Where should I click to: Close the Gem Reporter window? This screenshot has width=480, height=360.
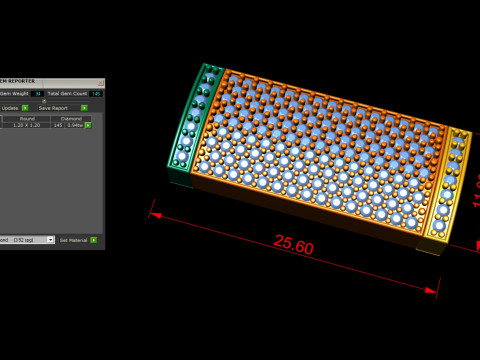(101, 82)
